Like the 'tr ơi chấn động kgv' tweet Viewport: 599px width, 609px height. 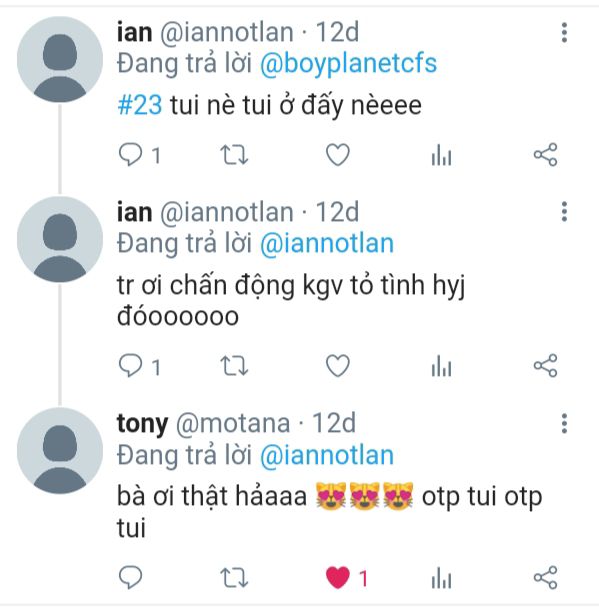338,366
